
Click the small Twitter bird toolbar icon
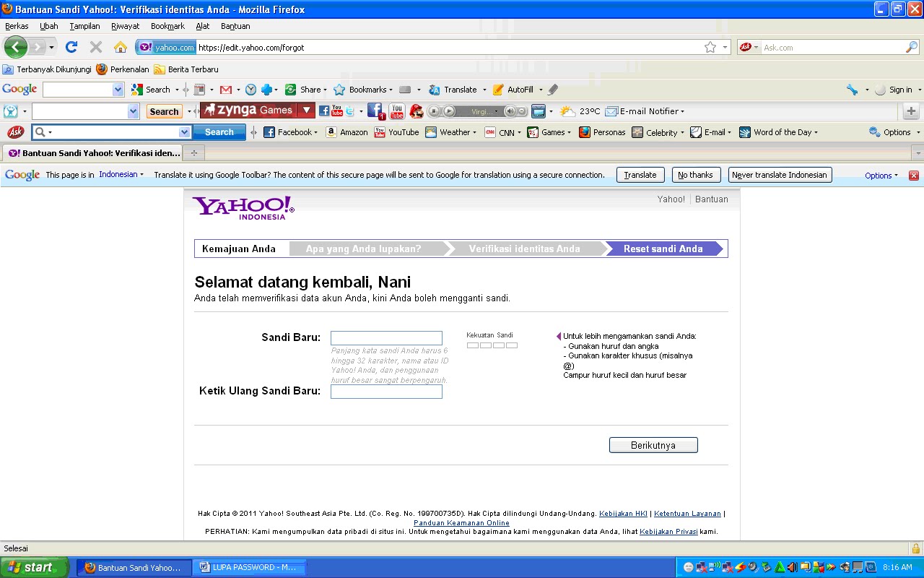pos(349,111)
